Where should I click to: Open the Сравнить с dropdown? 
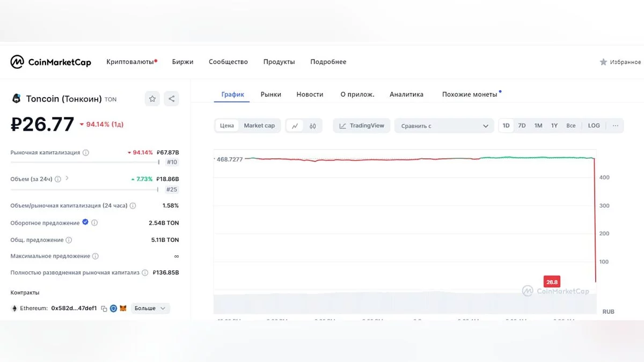(444, 126)
